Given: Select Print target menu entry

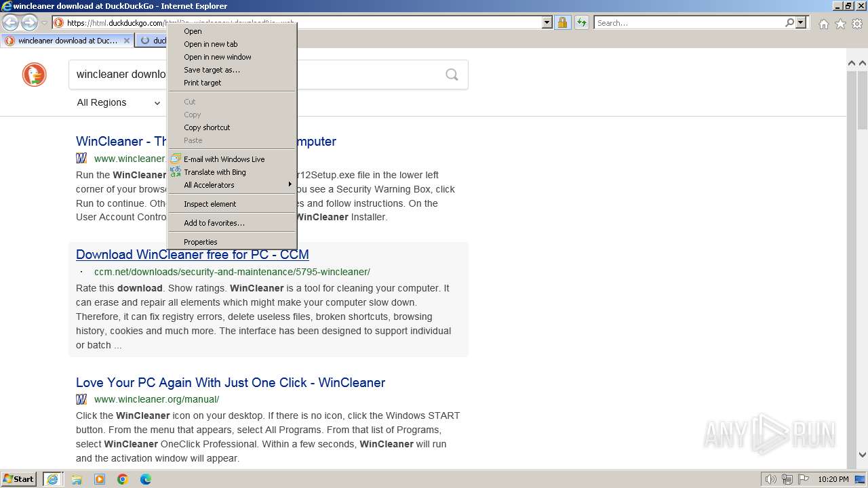Looking at the screenshot, I should click(x=232, y=83).
